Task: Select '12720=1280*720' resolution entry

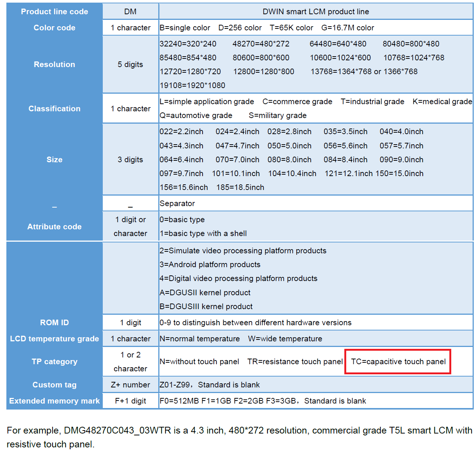Action: [190, 72]
